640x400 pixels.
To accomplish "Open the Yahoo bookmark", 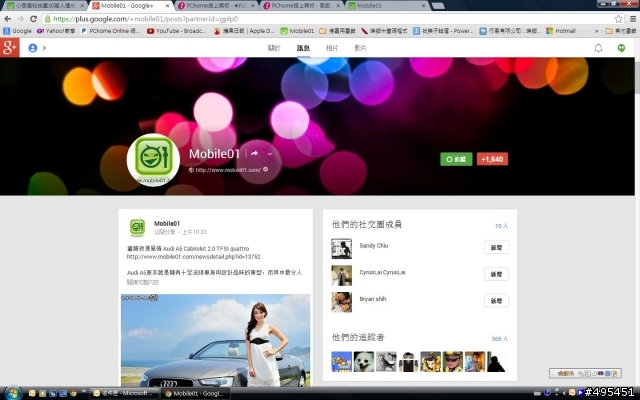I will pyautogui.click(x=56, y=31).
